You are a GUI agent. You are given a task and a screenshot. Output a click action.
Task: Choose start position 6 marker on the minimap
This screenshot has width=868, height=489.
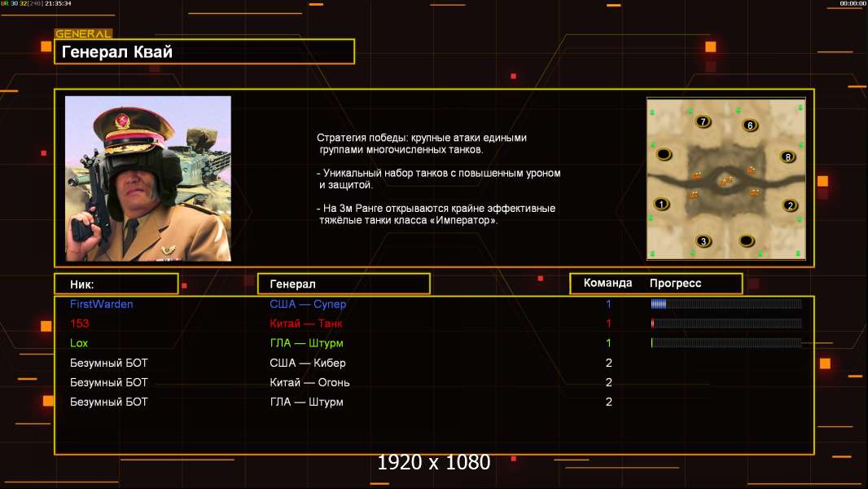(750, 126)
